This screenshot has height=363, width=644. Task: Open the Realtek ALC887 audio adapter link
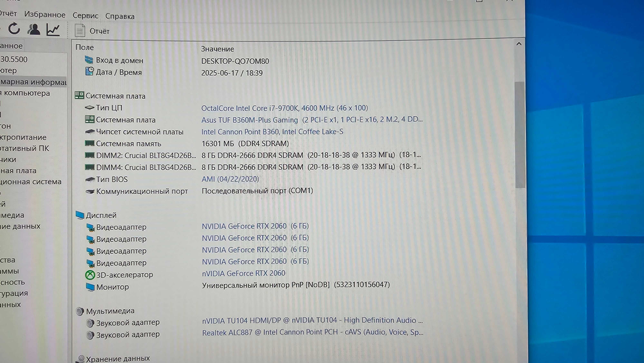point(313,332)
